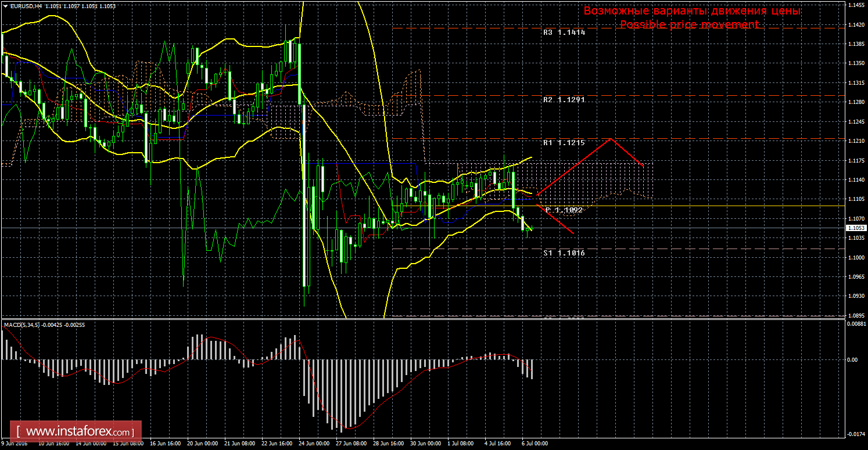Click MACD scale value 0.00881
The image size is (868, 450).
(856, 324)
